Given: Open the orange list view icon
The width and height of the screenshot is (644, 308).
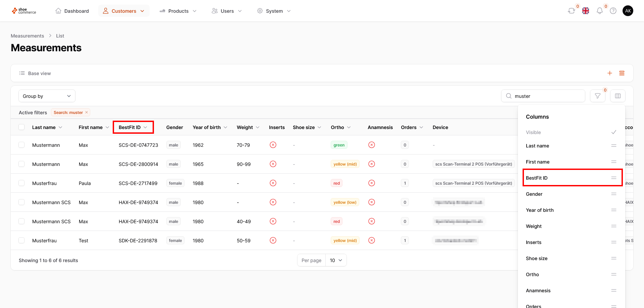Looking at the screenshot, I should tap(622, 73).
